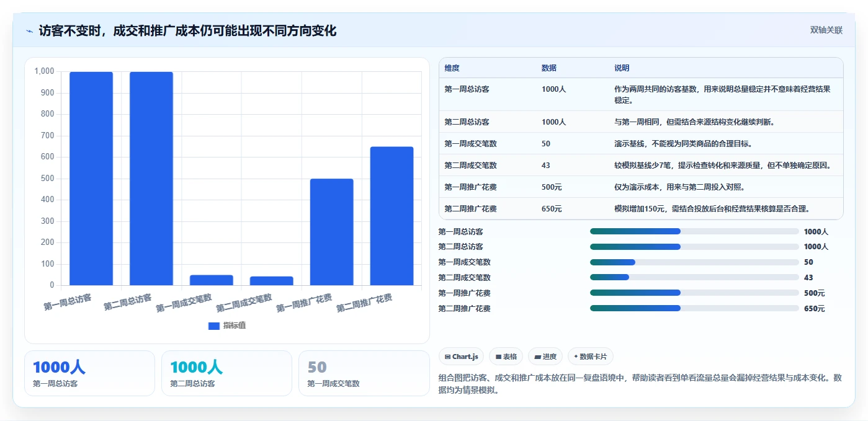Click the description paragraph starting 组合图把访客
This screenshot has width=868, height=421.
click(640, 384)
